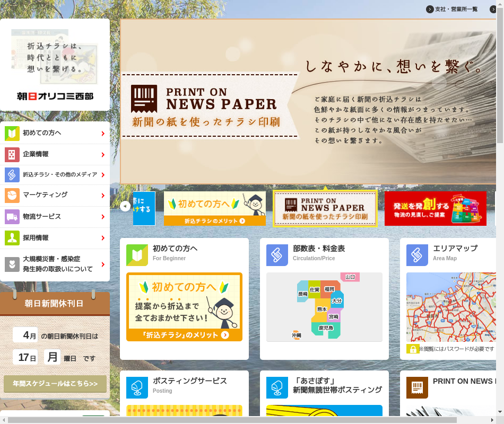The image size is (504, 424).
Task: Open 初めての方へ in sidebar menu
Action: point(55,134)
